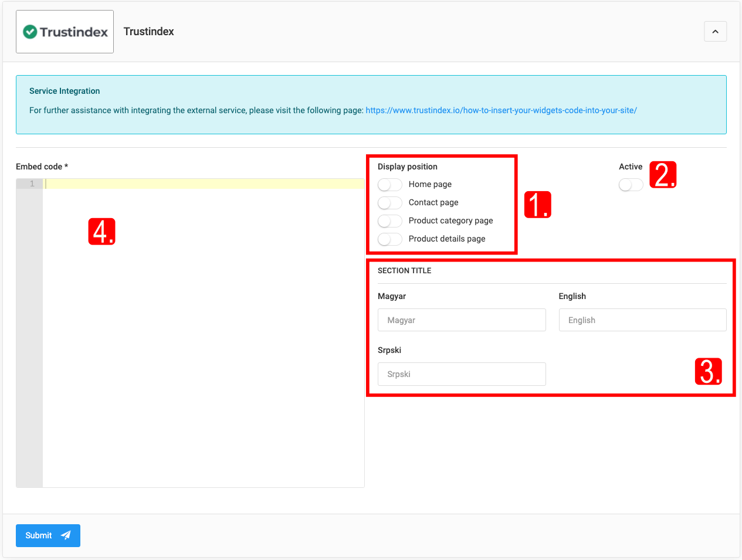Image resolution: width=742 pixels, height=560 pixels.
Task: Focus the Magyar section title field
Action: pyautogui.click(x=462, y=320)
